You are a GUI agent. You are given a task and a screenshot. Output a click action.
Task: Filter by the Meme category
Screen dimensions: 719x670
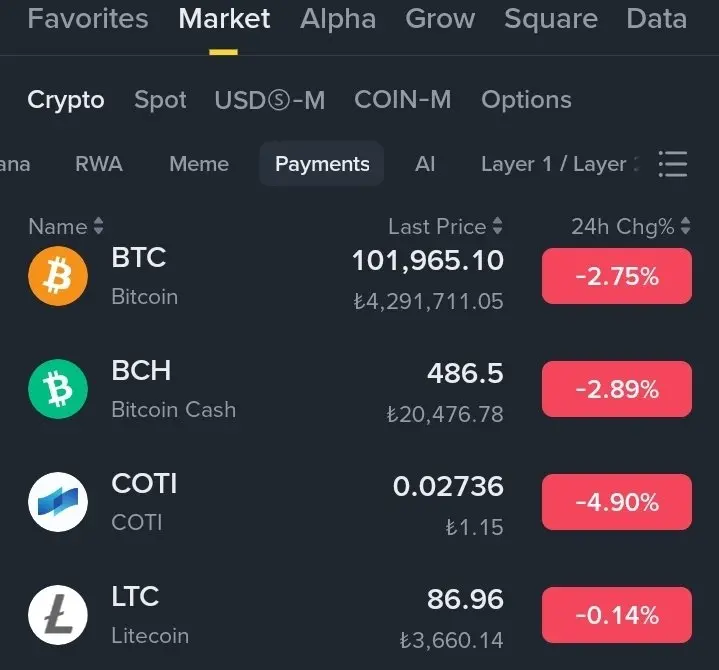[199, 164]
